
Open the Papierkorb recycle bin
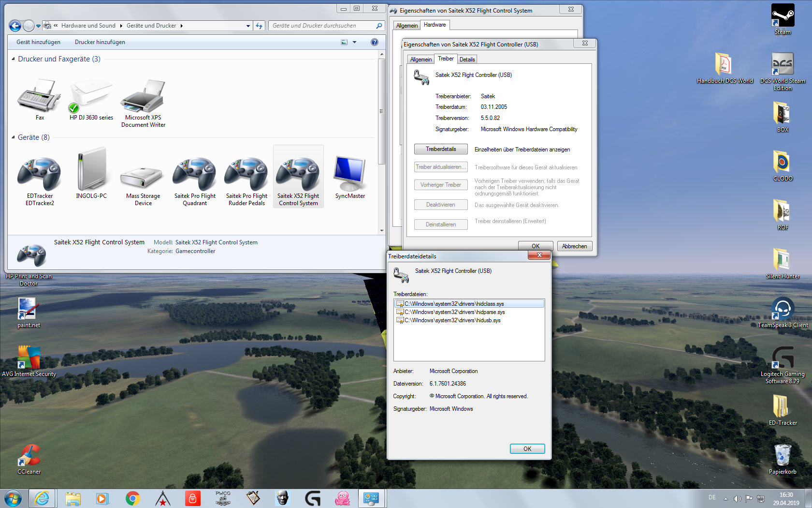783,459
